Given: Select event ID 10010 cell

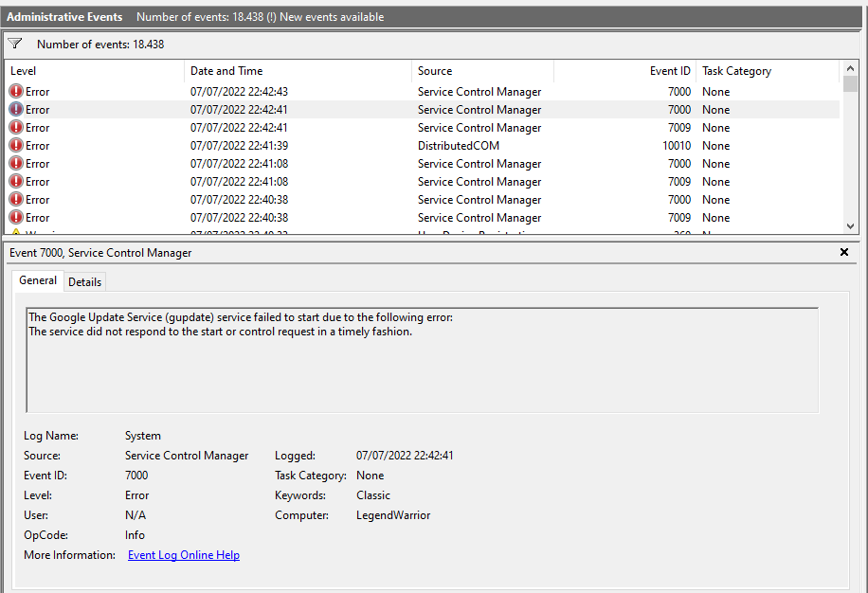Looking at the screenshot, I should tap(677, 146).
